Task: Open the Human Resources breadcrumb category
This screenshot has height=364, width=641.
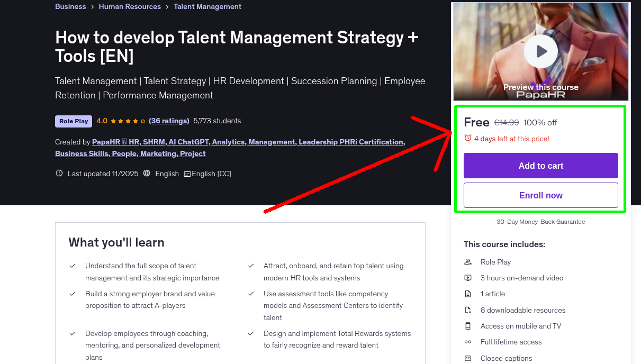Action: (130, 6)
